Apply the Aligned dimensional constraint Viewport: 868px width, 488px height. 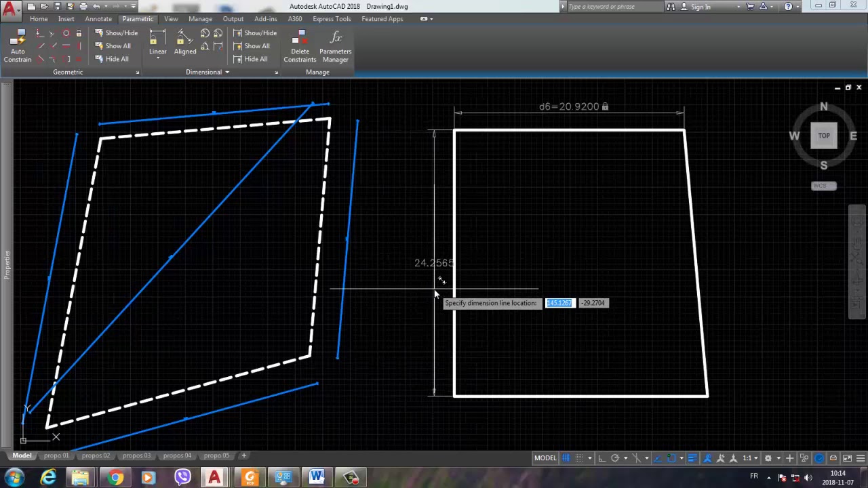point(184,43)
